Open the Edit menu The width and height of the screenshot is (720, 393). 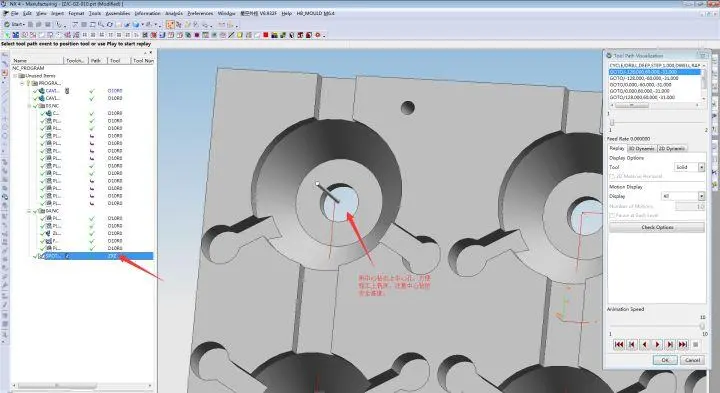pos(27,13)
